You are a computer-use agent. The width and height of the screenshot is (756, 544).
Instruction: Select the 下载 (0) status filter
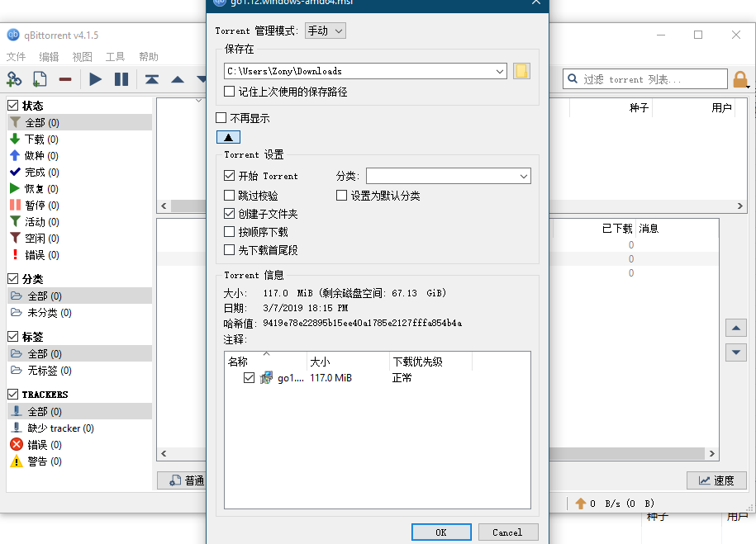(x=79, y=140)
